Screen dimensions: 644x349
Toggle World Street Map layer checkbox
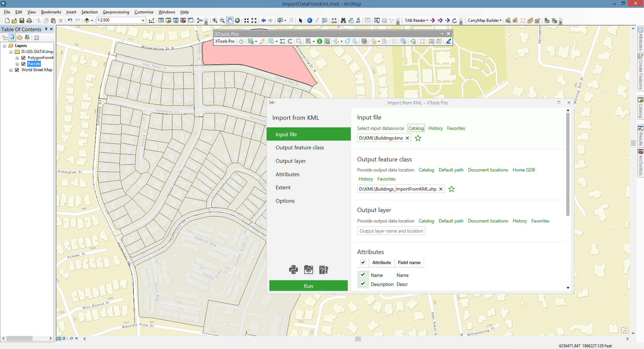[x=17, y=70]
